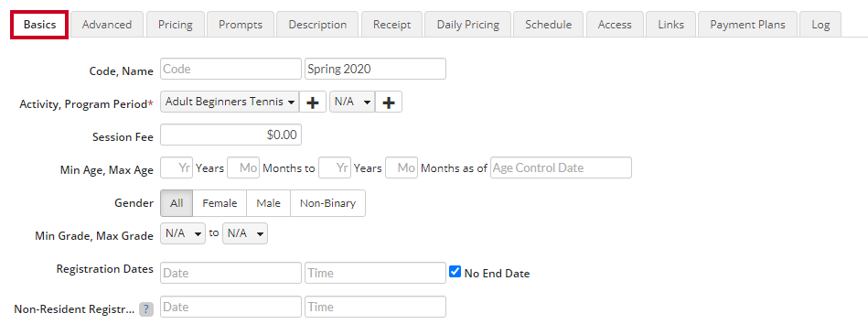Go to the Daily Pricing tab
Image resolution: width=868 pixels, height=335 pixels.
click(x=467, y=25)
